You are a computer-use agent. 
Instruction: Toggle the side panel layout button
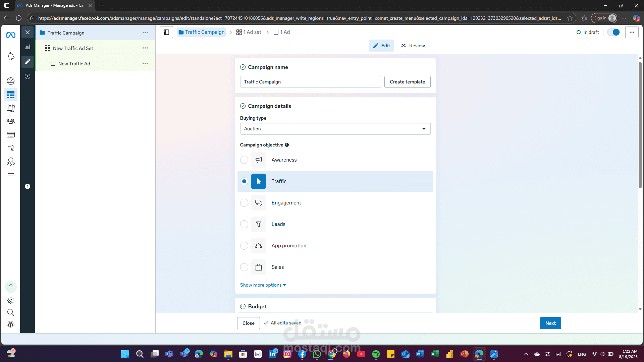click(166, 32)
